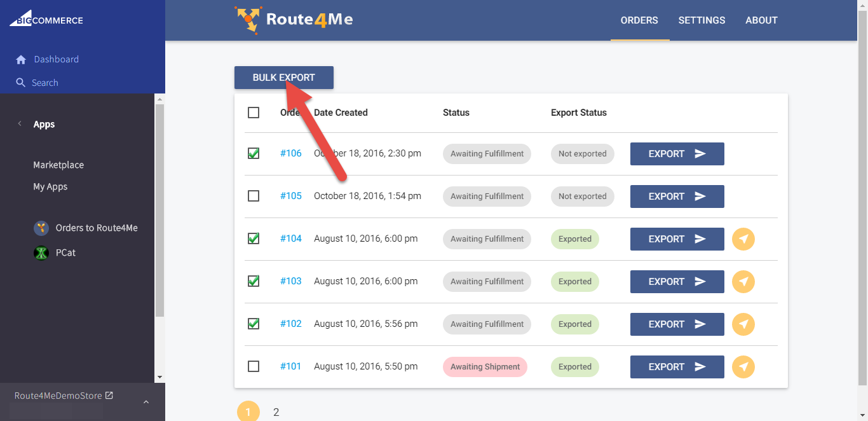Click the Route4Me logo icon in header
Viewport: 868px width, 421px height.
247,20
